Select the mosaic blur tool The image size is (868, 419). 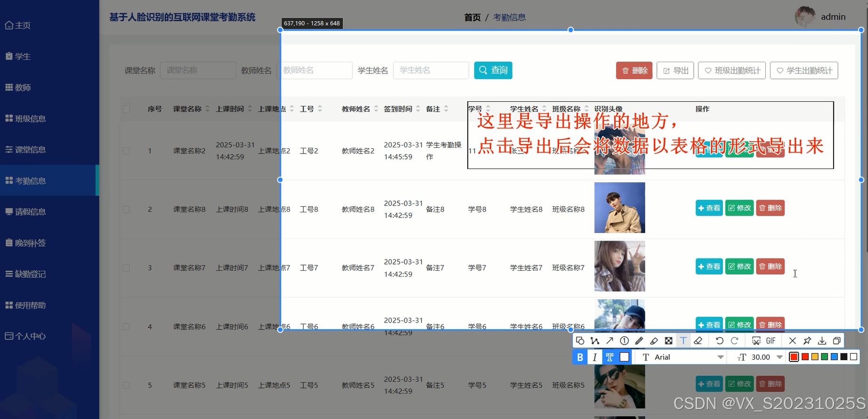tap(668, 341)
